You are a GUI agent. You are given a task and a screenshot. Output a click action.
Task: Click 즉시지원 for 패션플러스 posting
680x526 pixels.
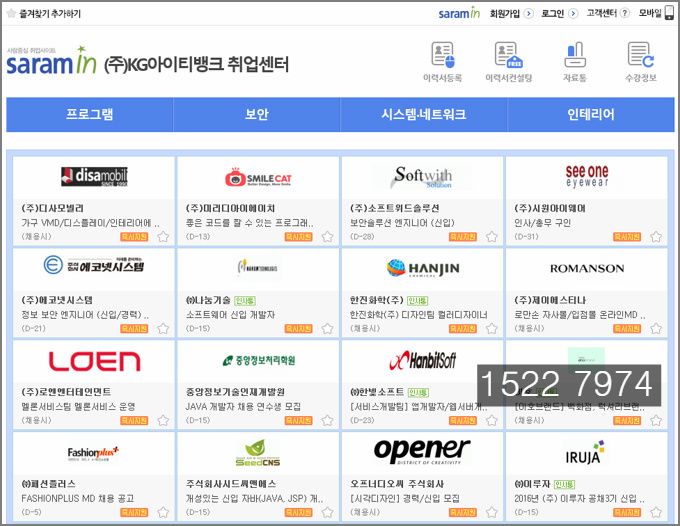(x=134, y=513)
